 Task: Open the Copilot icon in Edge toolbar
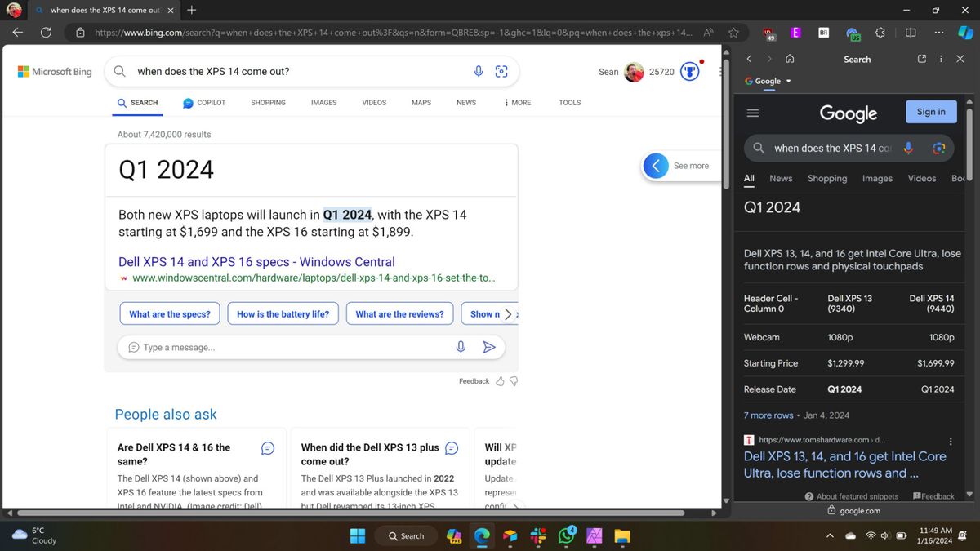point(964,33)
